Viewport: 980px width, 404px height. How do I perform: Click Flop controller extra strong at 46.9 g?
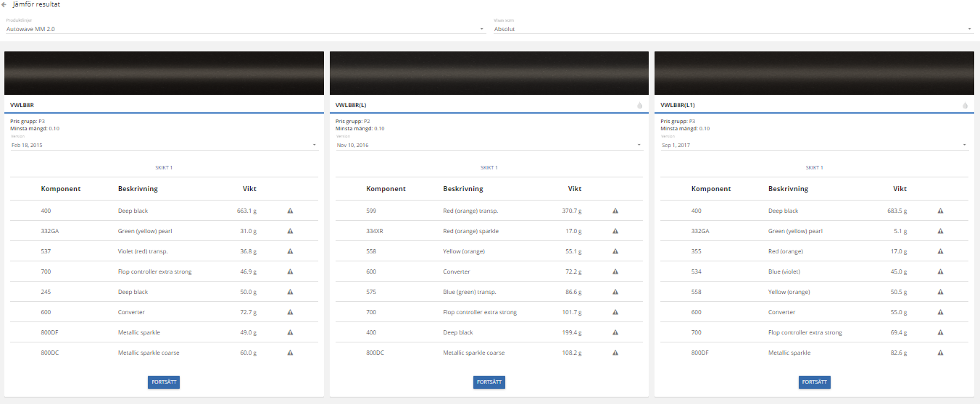[154, 272]
